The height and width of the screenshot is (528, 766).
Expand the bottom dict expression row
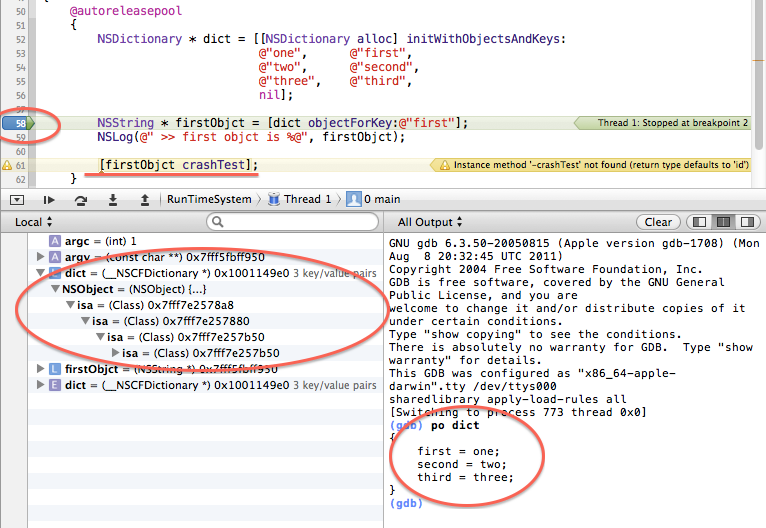click(x=41, y=384)
